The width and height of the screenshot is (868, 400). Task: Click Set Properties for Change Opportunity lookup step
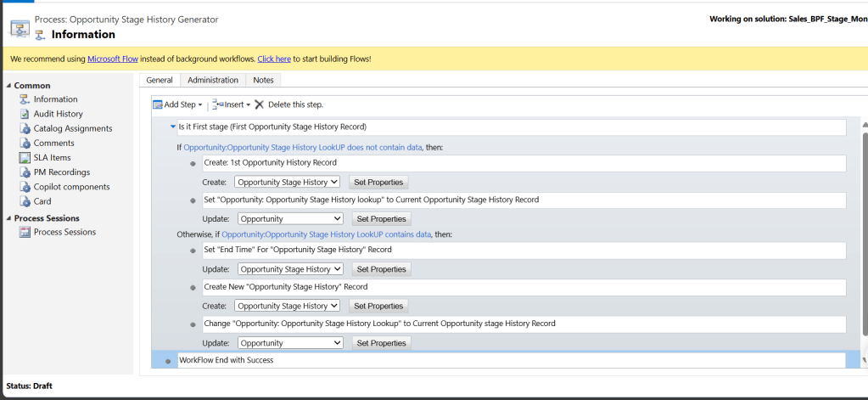(x=382, y=343)
